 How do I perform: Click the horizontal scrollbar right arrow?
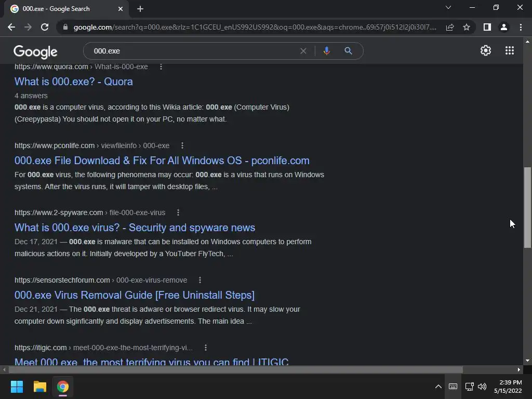click(519, 369)
